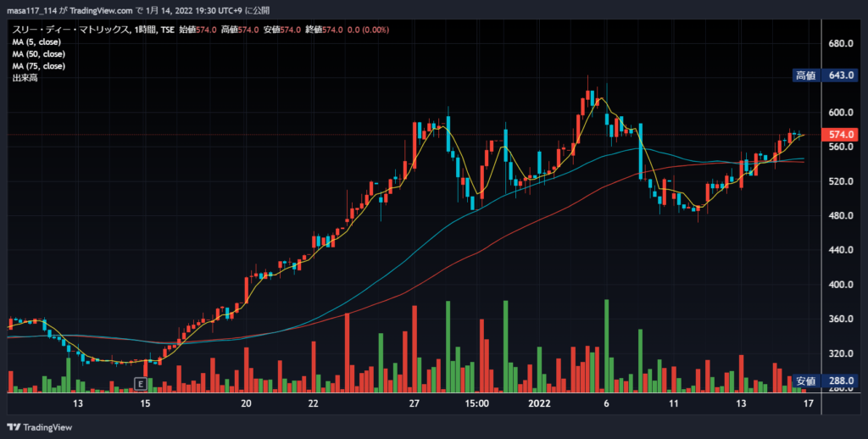Viewport: 868px width, 439px height.
Task: Click the 560.0 price axis value
Action: point(839,147)
